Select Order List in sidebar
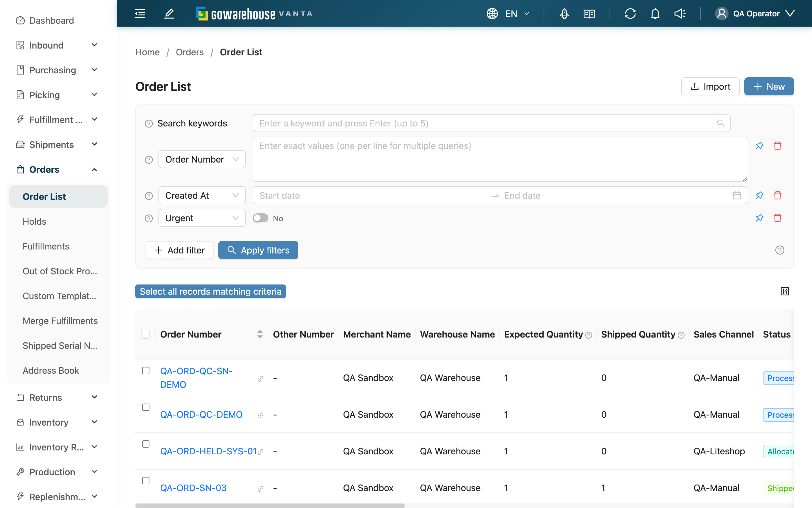The width and height of the screenshot is (812, 508). pyautogui.click(x=58, y=196)
